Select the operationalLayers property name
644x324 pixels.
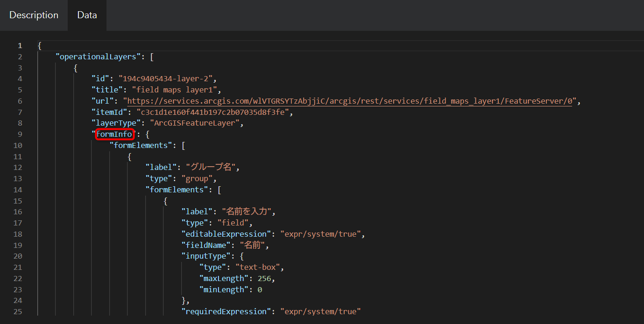(x=97, y=56)
